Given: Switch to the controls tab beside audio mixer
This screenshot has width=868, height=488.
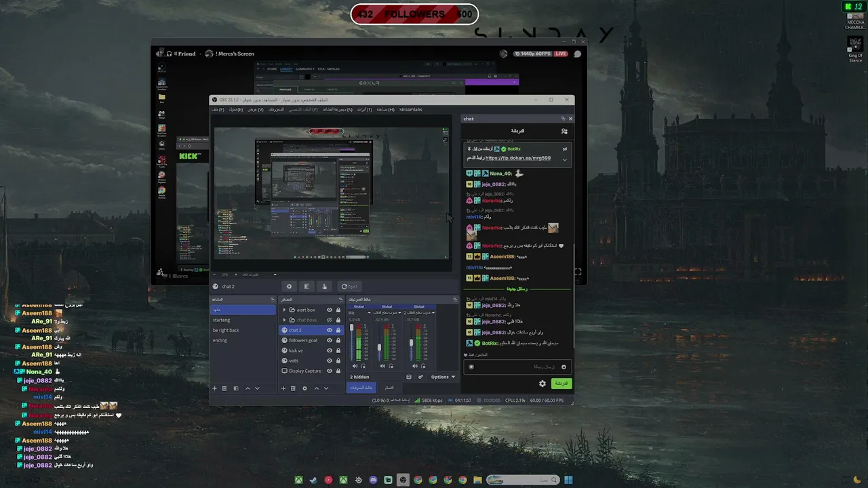Looking at the screenshot, I should (389, 388).
